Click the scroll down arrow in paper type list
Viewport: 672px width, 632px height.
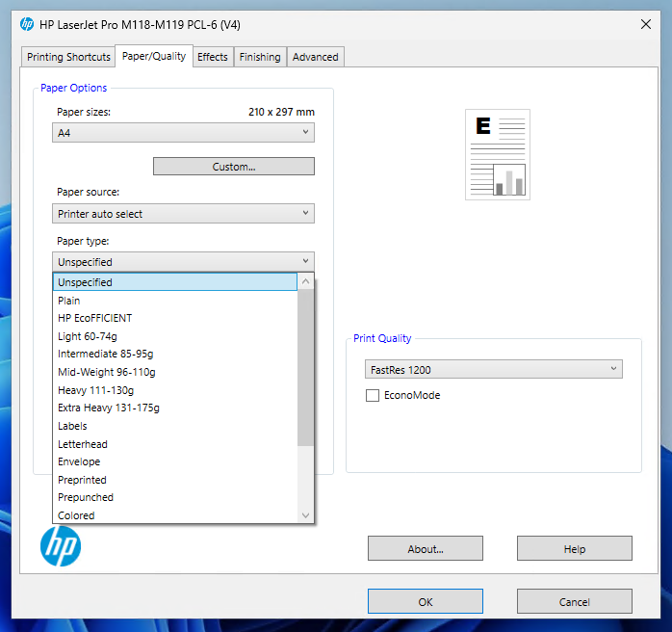pyautogui.click(x=305, y=515)
